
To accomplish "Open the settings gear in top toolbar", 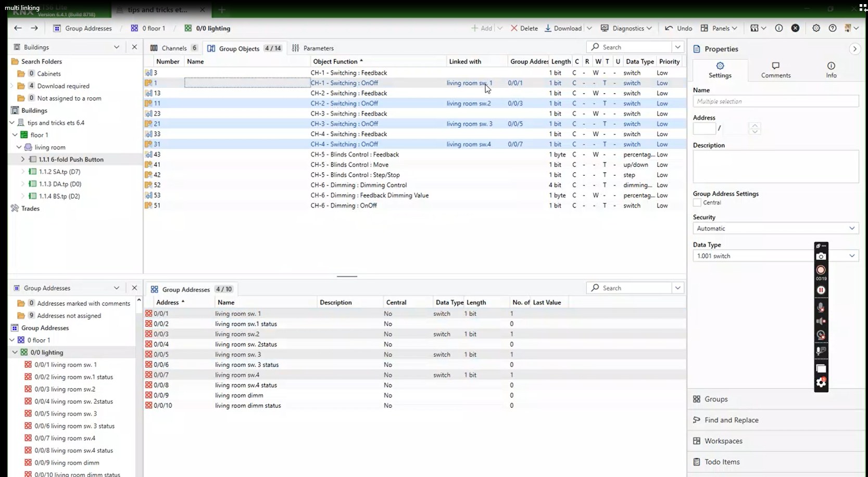I will [816, 28].
